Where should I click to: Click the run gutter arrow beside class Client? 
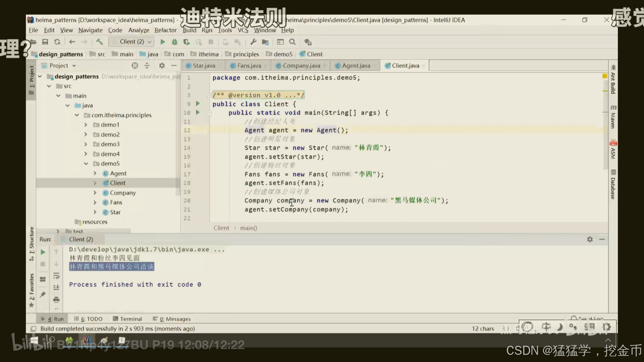coord(198,103)
